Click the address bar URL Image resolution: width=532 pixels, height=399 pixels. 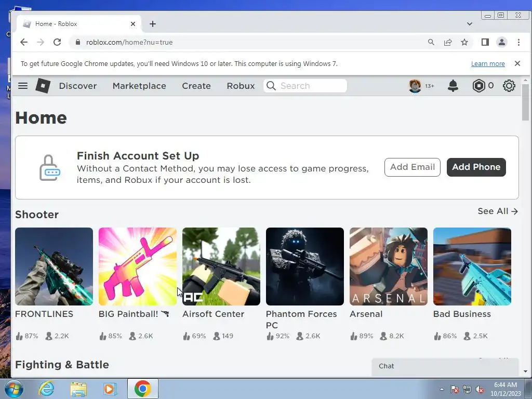[x=129, y=42]
